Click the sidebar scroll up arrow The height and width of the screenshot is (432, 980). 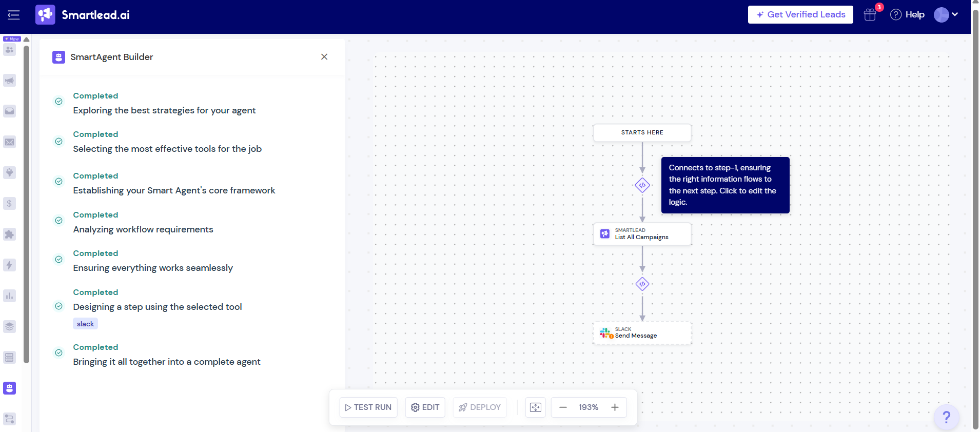pyautogui.click(x=26, y=40)
